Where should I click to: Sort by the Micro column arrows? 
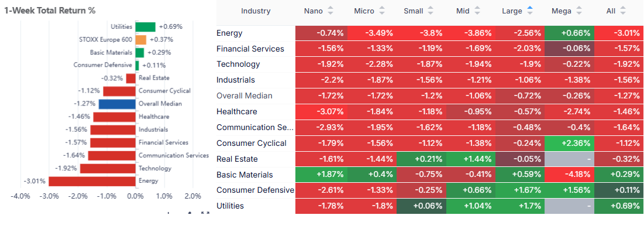tap(383, 11)
